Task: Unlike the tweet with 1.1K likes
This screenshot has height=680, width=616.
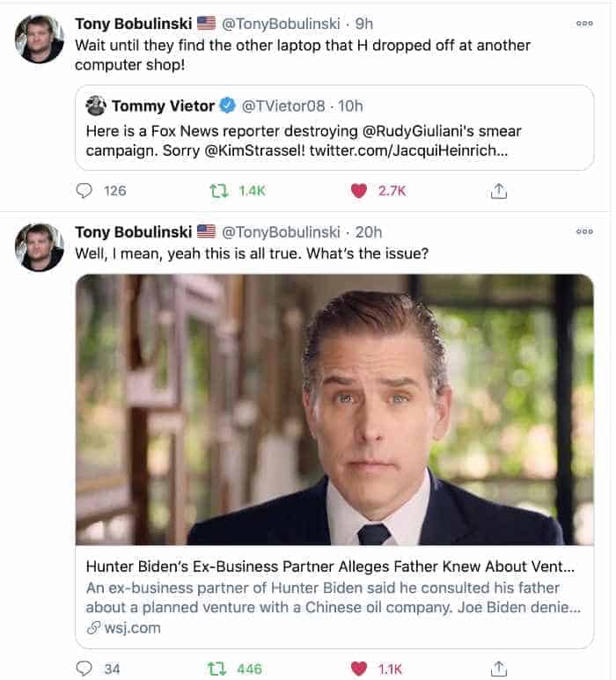Action: pyautogui.click(x=359, y=669)
